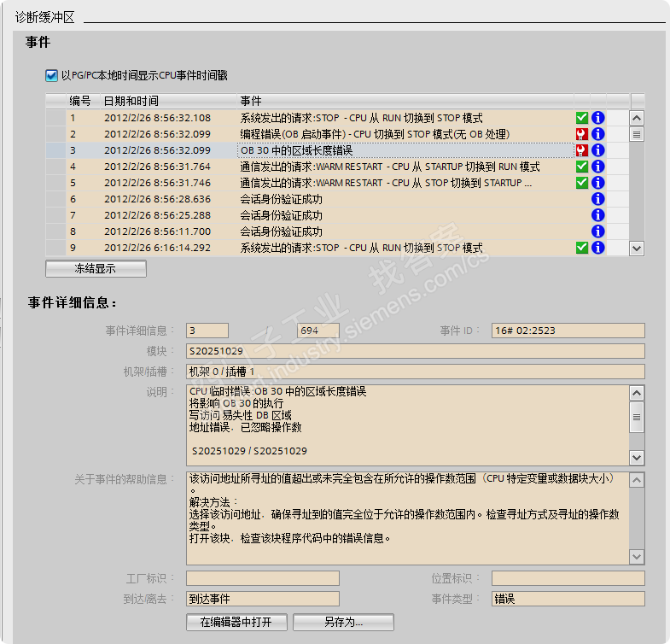This screenshot has width=670, height=644.
Task: Select row 4 WARM RESTART STARTUP to RUN
Action: tap(338, 167)
